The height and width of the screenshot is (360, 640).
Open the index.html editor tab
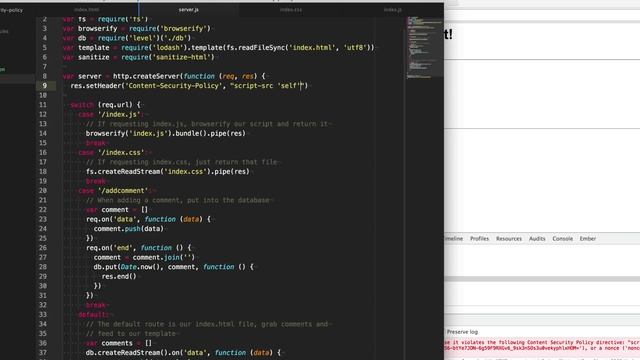coord(87,9)
